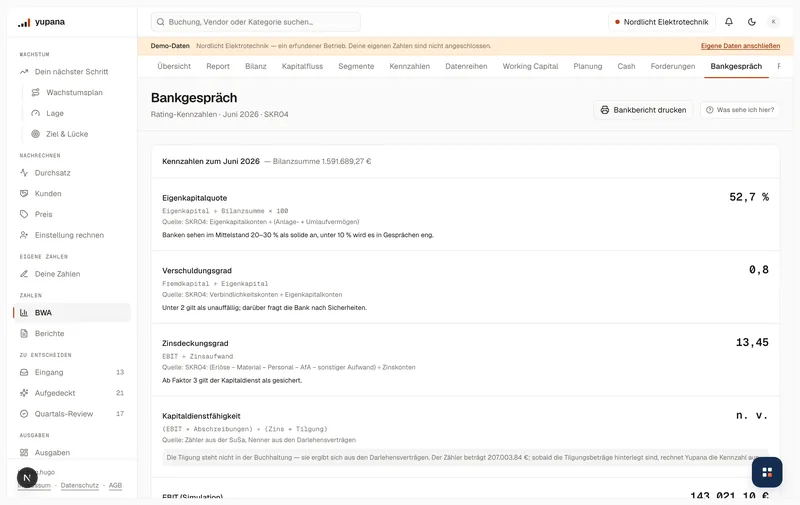Image resolution: width=800 pixels, height=505 pixels.
Task: Open Dein nächster Schritt trend icon
Action: click(x=24, y=72)
